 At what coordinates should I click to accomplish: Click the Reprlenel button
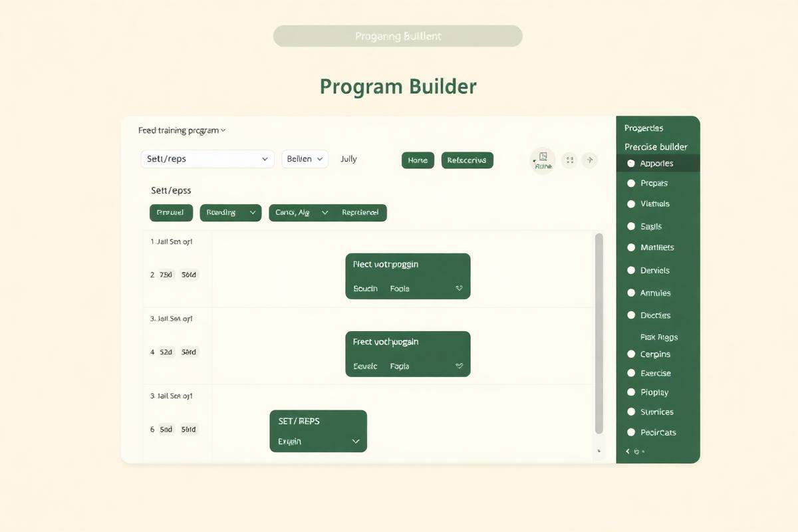tap(360, 213)
